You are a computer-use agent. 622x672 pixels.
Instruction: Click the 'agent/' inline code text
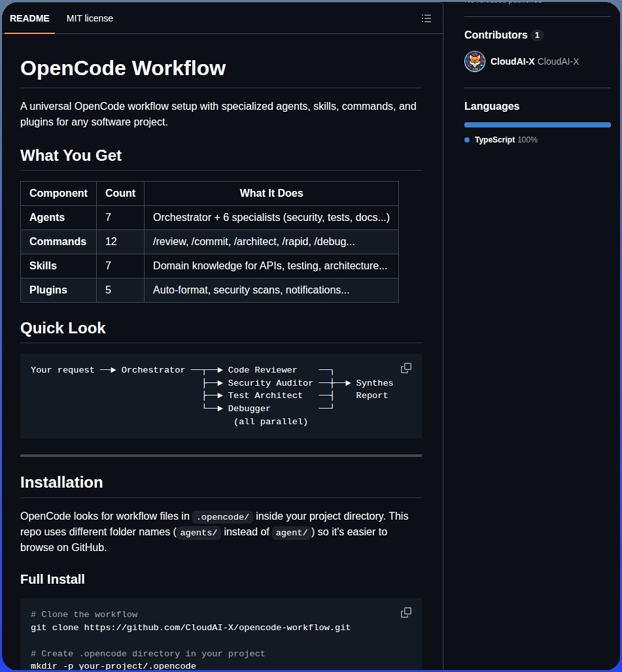click(x=292, y=533)
